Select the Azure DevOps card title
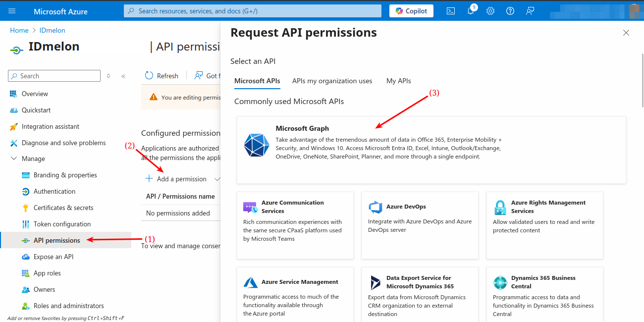Screen dimensions: 644x322 pyautogui.click(x=406, y=207)
